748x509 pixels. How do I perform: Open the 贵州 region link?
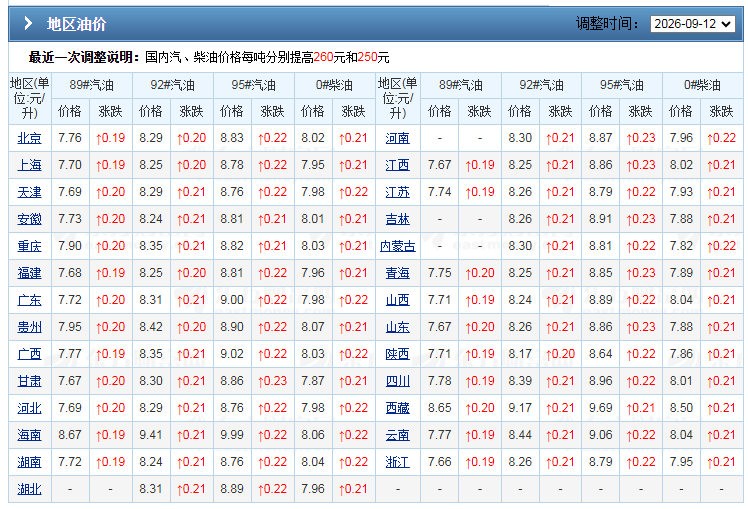coord(30,327)
